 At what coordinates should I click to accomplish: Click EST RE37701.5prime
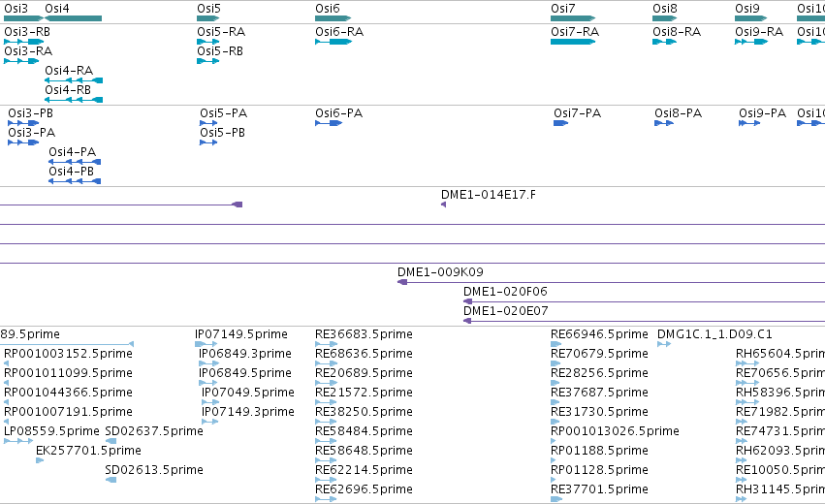556,500
